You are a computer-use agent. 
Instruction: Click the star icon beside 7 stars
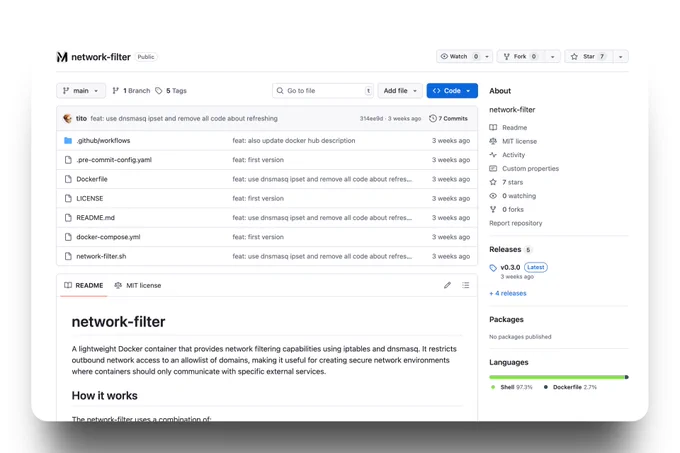pos(493,182)
